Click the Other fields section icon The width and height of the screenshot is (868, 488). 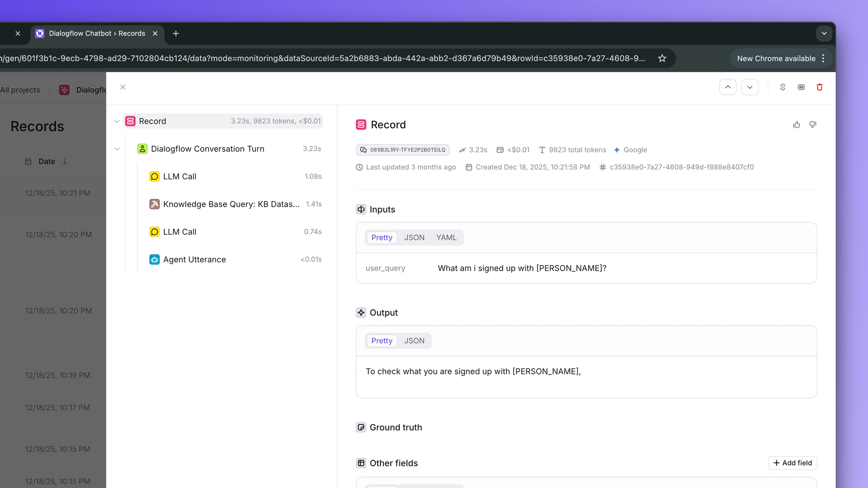(361, 463)
